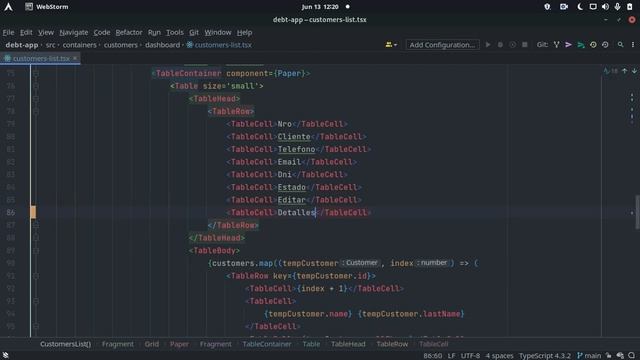
Task: Click the Run green play icon
Action: point(488,44)
